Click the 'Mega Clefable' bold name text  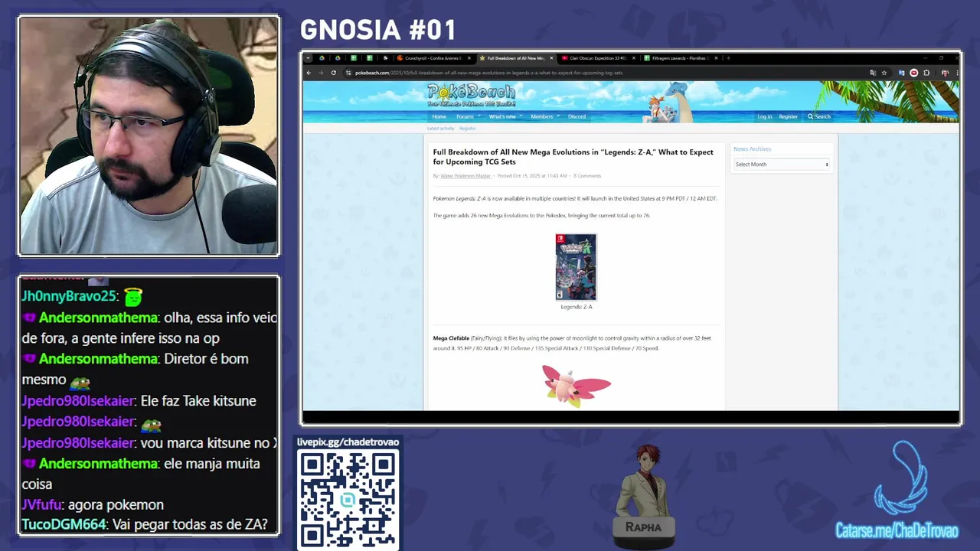pyautogui.click(x=451, y=338)
